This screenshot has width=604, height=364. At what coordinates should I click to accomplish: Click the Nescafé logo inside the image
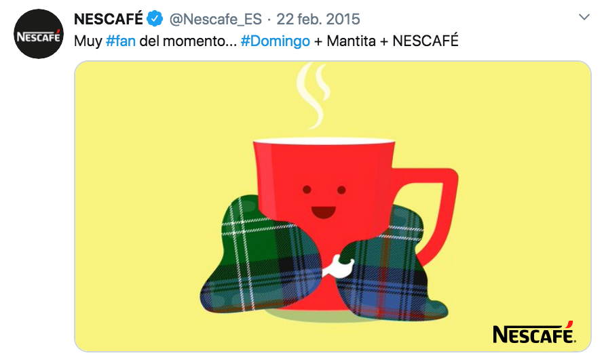coord(534,332)
